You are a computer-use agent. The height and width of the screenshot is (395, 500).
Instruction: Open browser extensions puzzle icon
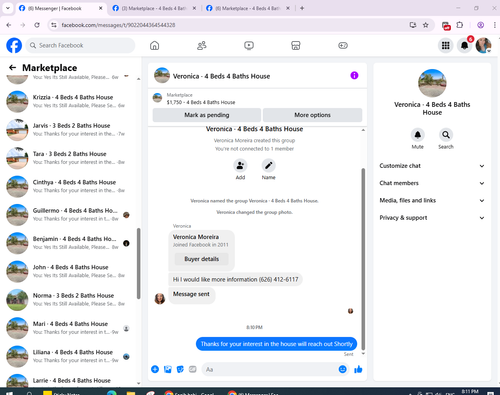click(x=460, y=25)
